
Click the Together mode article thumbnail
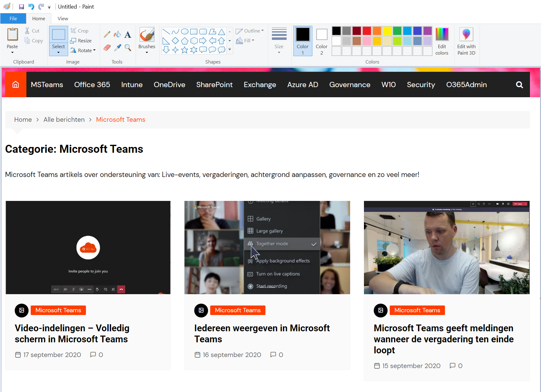coord(267,247)
